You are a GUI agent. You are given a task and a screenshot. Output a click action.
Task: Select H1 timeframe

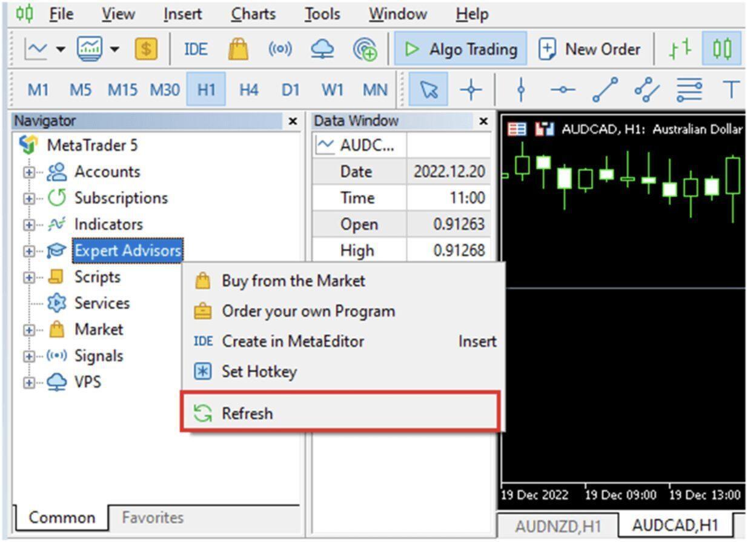click(x=206, y=90)
